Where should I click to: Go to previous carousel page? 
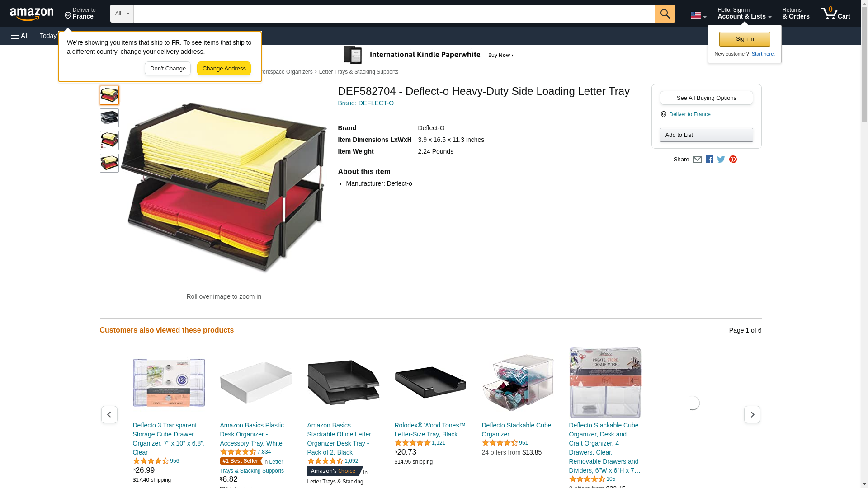point(109,414)
